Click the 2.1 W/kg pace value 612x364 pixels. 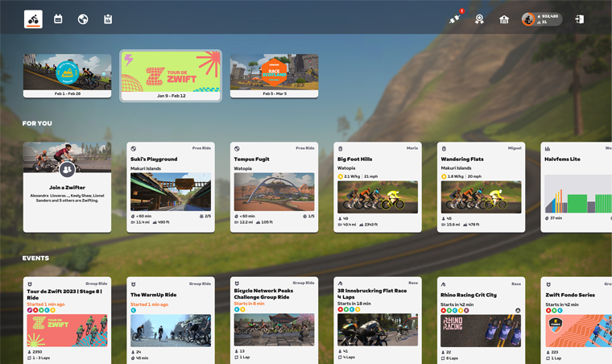coord(352,176)
